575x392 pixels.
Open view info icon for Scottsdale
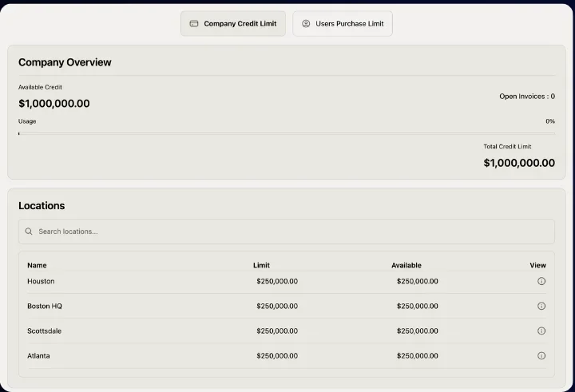(x=541, y=331)
